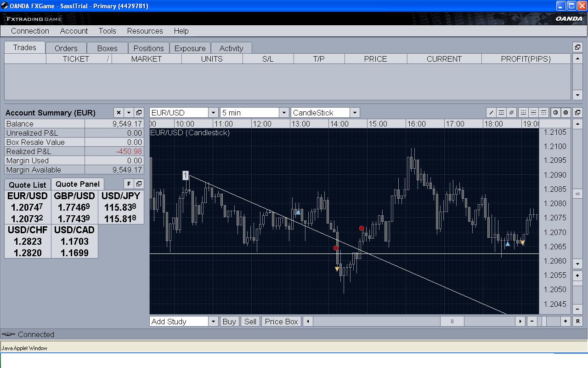Click third dashed-lines display icon in chart toolbar
This screenshot has width=588, height=368.
pos(543,112)
